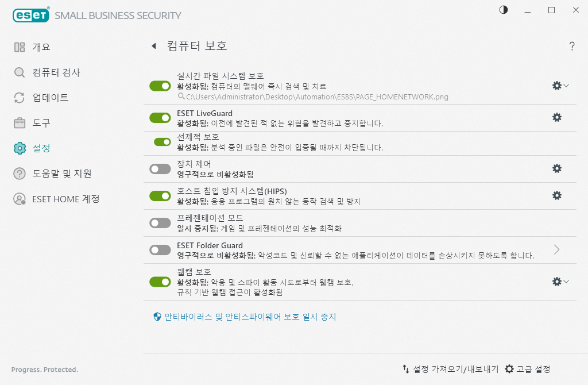
Task: Expand ESET Folder Guard details with chevron
Action: [x=556, y=249]
